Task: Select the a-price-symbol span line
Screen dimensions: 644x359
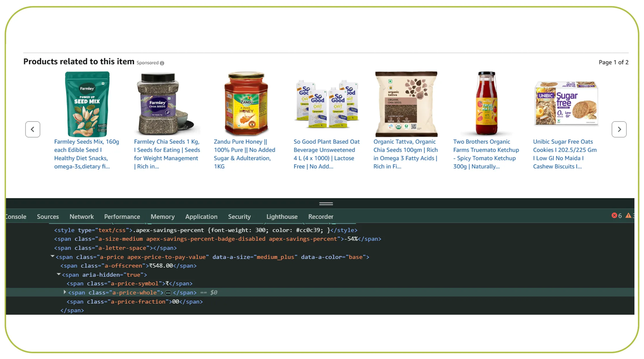Action: (x=129, y=284)
